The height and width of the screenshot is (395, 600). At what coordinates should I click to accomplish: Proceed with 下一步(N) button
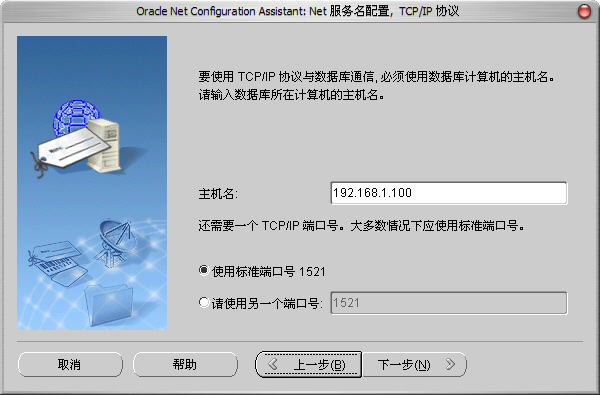click(414, 364)
